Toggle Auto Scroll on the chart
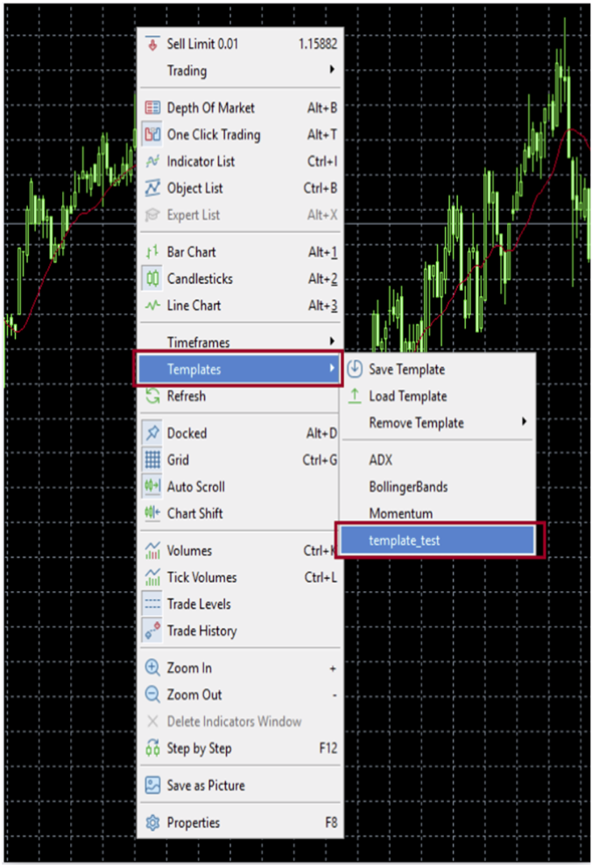Image resolution: width=592 pixels, height=868 pixels. click(195, 487)
